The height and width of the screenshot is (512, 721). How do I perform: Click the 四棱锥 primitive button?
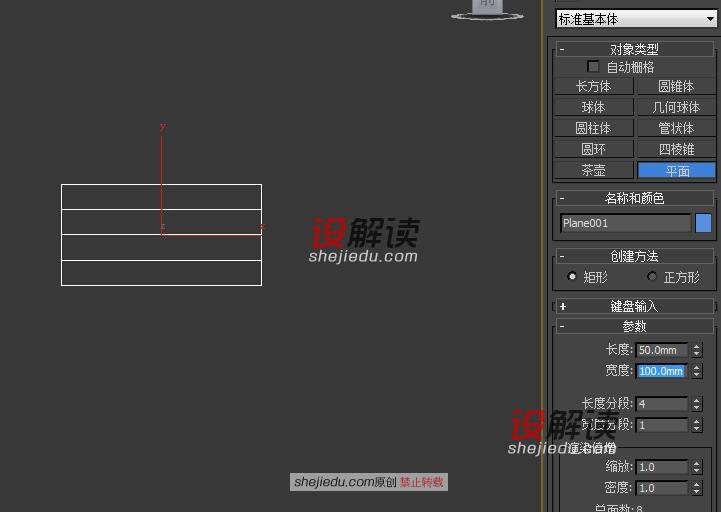(676, 149)
